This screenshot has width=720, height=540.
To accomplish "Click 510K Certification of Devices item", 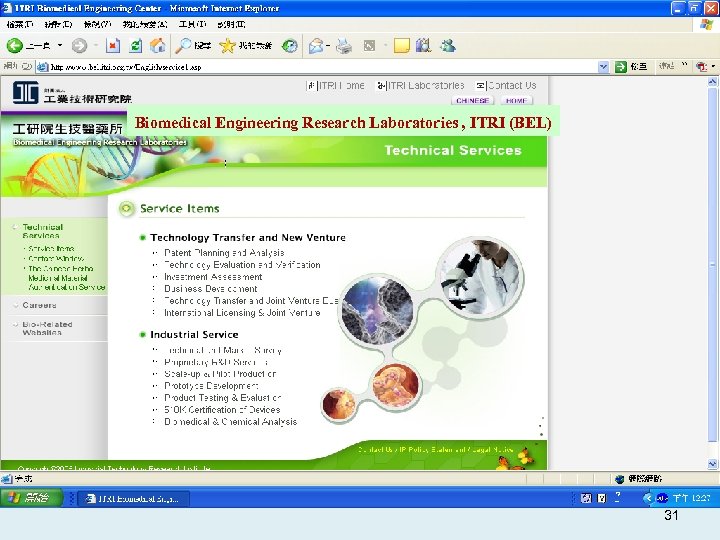I will point(222,410).
